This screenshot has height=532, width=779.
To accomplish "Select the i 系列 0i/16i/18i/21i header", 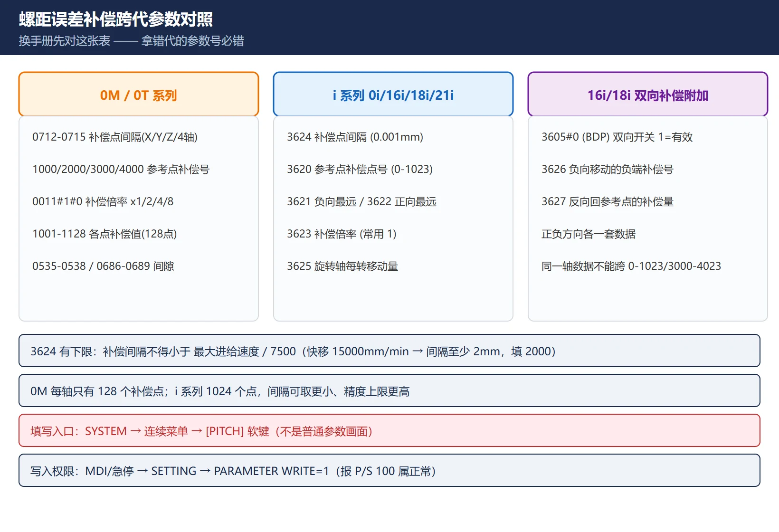I will tap(393, 94).
